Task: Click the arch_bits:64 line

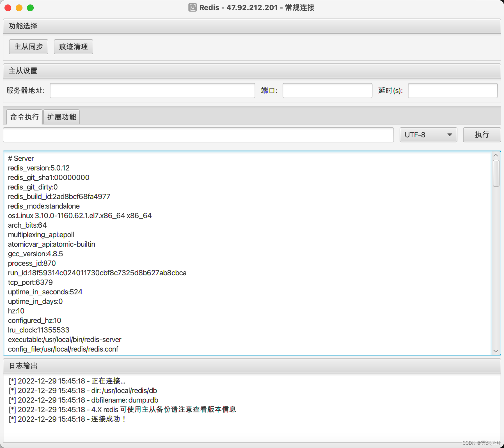Action: click(27, 225)
